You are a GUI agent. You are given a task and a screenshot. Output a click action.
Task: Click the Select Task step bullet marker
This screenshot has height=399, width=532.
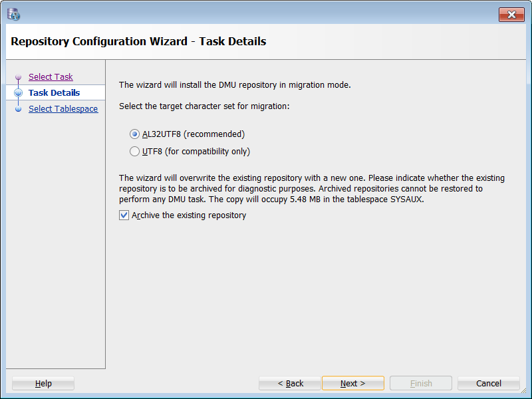tap(19, 77)
